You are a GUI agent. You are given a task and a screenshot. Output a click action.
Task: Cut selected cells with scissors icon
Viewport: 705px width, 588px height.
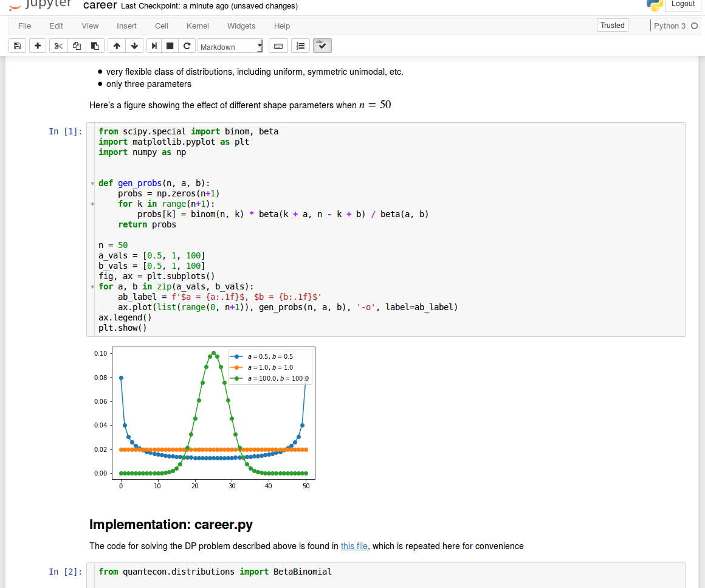pyautogui.click(x=58, y=46)
